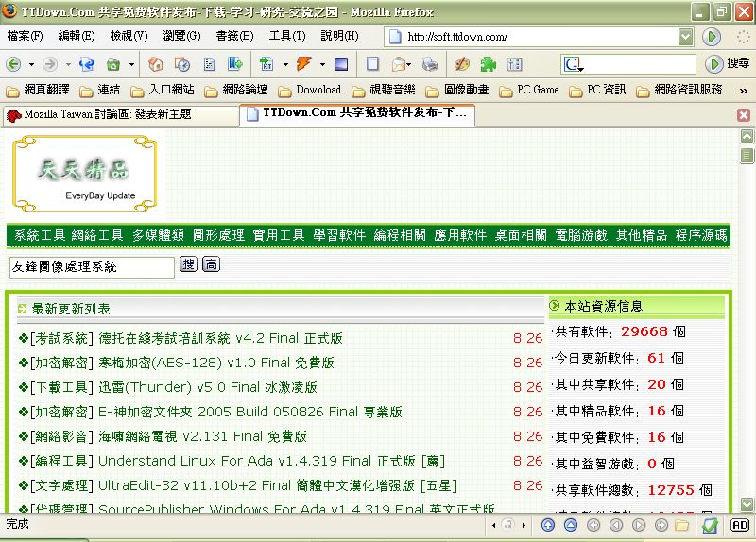Open the 網頁翻譯 bookmark folder
Screen dimensions: 756x542
38,90
